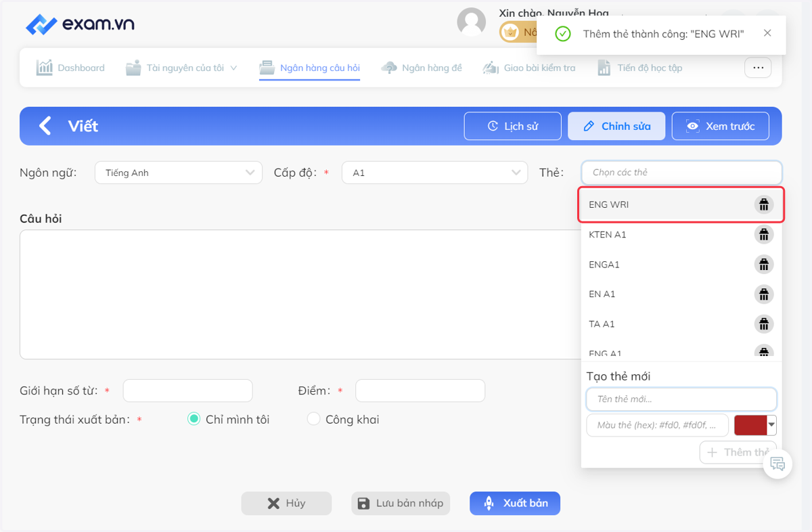Open Ngân hàng đề tab
812x532 pixels.
(x=422, y=68)
